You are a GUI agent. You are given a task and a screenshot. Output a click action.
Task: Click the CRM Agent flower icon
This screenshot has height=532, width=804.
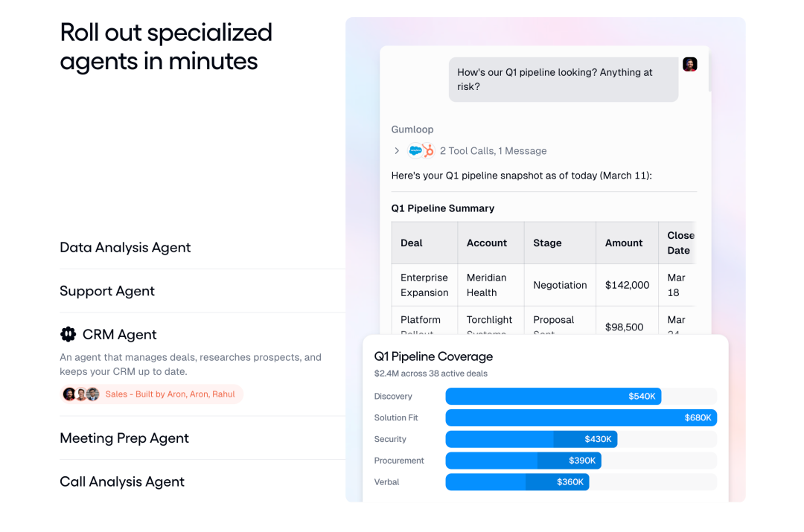point(68,334)
